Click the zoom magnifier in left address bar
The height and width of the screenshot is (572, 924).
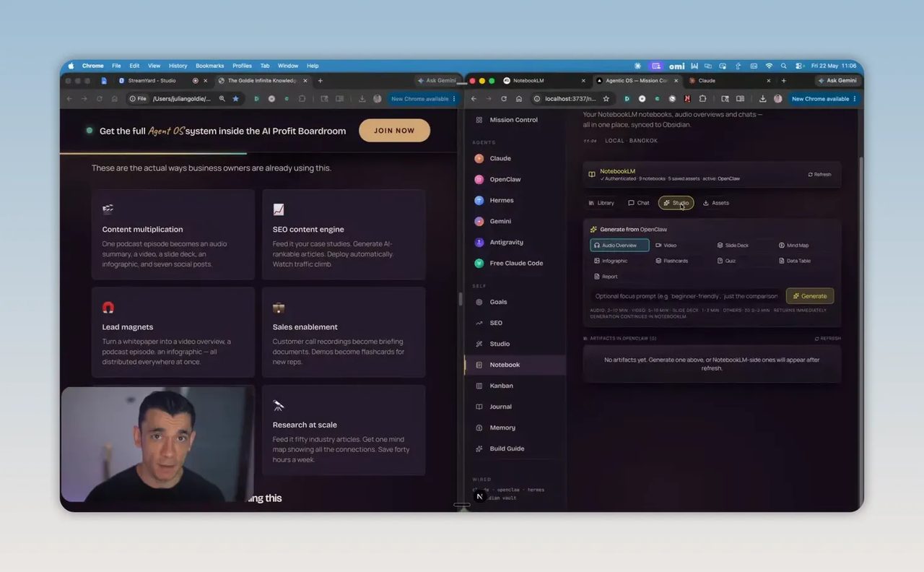[222, 99]
